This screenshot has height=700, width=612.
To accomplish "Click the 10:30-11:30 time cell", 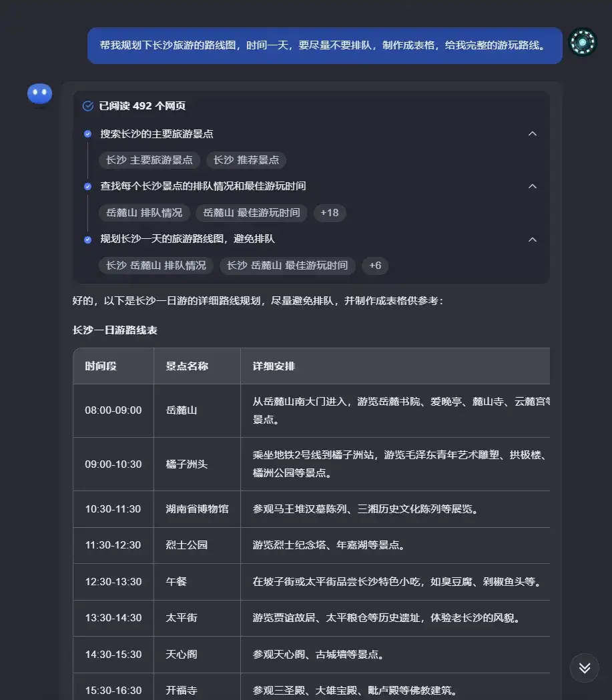I will coord(113,509).
